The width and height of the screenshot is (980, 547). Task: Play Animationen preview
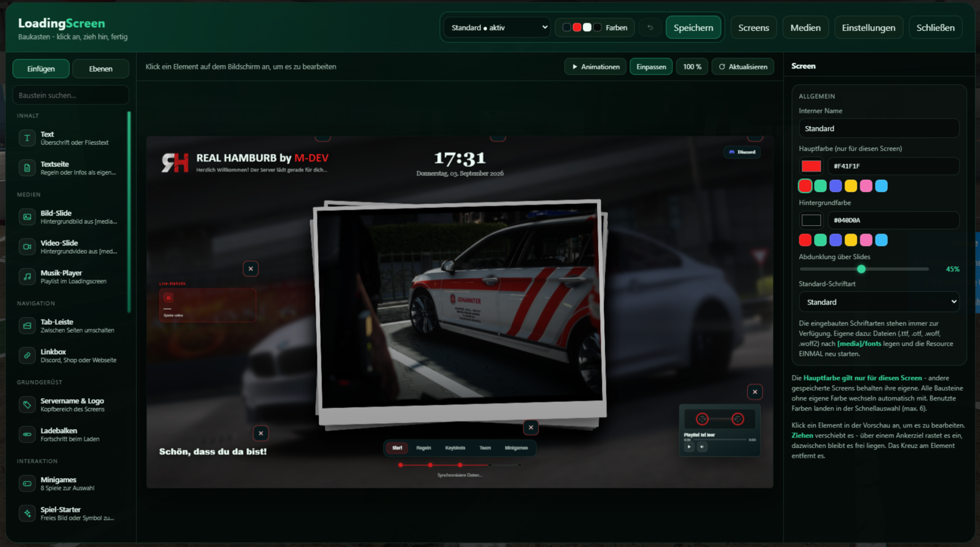(x=595, y=67)
